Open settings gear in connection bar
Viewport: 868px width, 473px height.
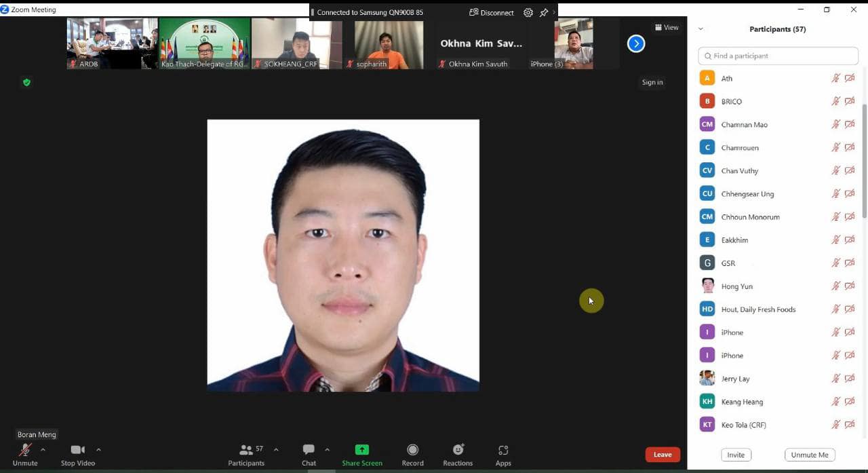pyautogui.click(x=528, y=12)
